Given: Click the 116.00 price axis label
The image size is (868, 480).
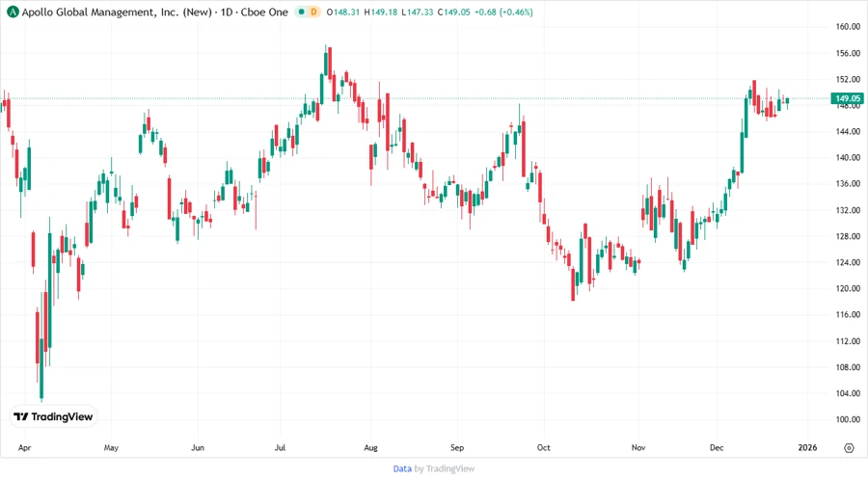Looking at the screenshot, I should click(x=848, y=314).
